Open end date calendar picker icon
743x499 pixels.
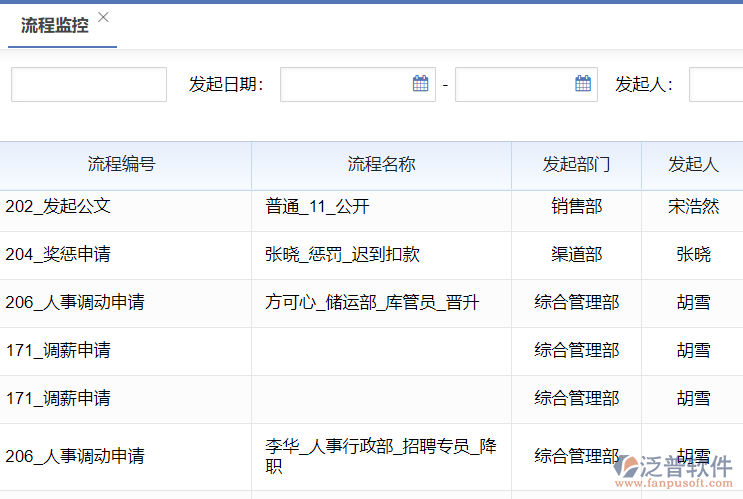pyautogui.click(x=583, y=84)
